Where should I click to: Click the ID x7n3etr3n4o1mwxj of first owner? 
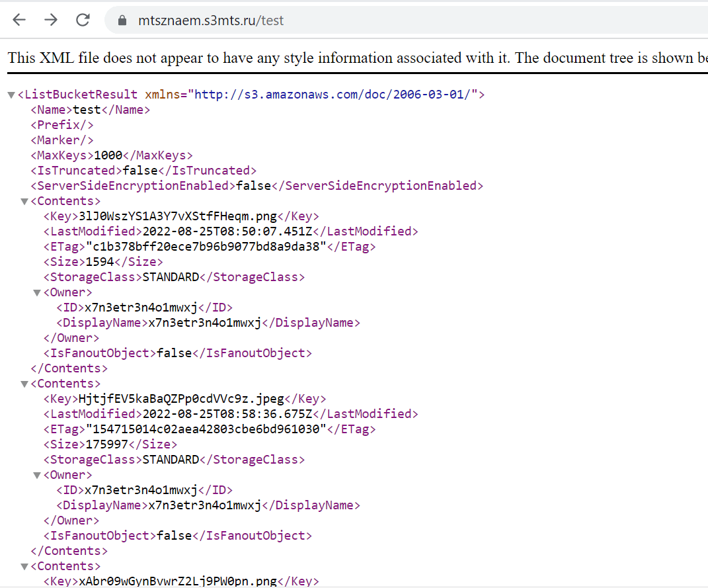point(141,308)
